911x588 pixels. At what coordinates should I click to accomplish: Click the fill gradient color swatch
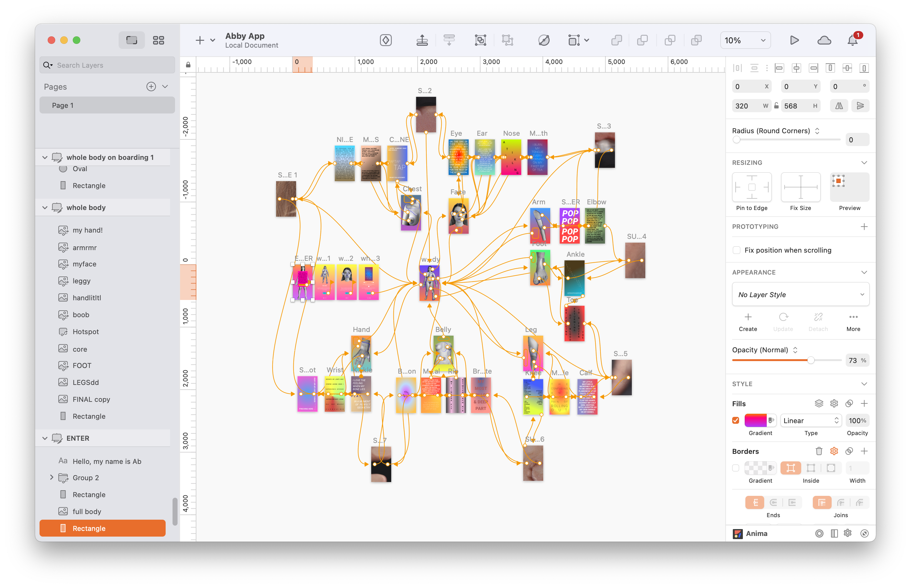[755, 420]
